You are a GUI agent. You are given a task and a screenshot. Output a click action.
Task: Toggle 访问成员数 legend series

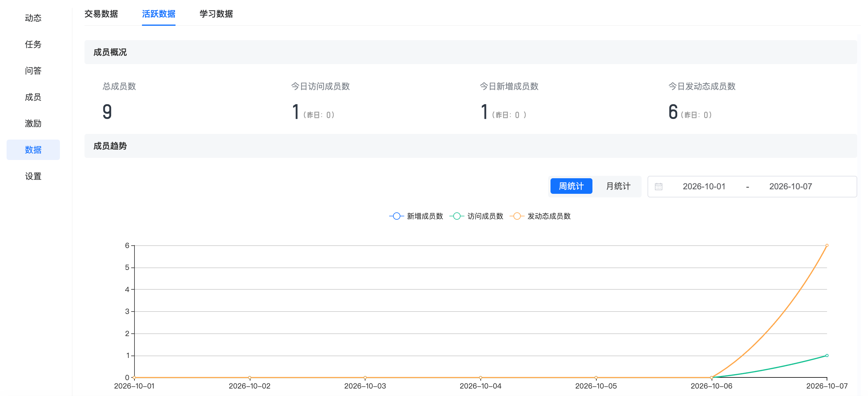pyautogui.click(x=477, y=216)
